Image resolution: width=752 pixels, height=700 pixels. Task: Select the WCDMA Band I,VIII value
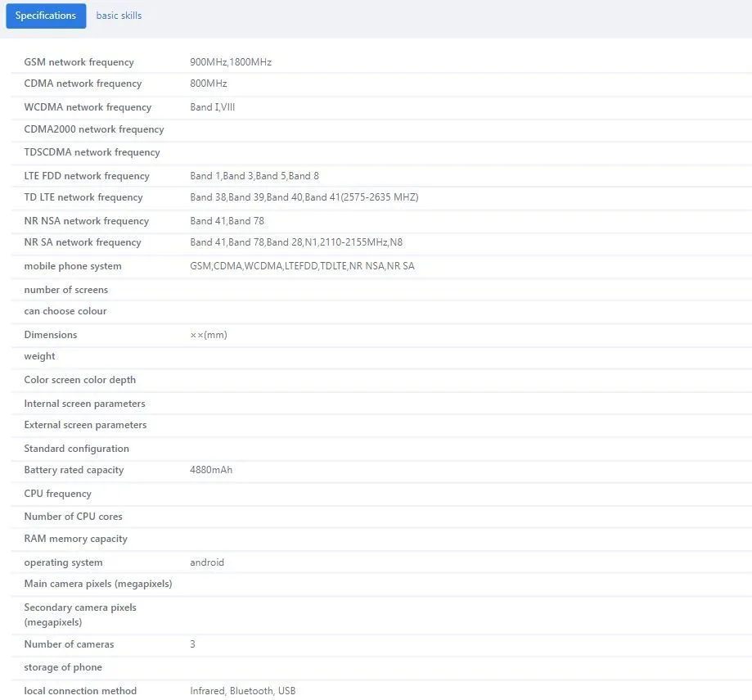coord(212,107)
